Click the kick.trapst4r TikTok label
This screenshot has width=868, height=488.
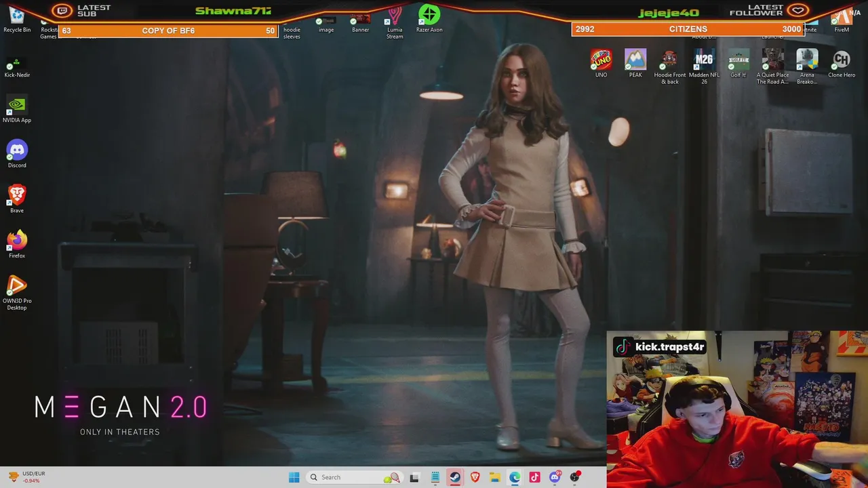tap(660, 347)
